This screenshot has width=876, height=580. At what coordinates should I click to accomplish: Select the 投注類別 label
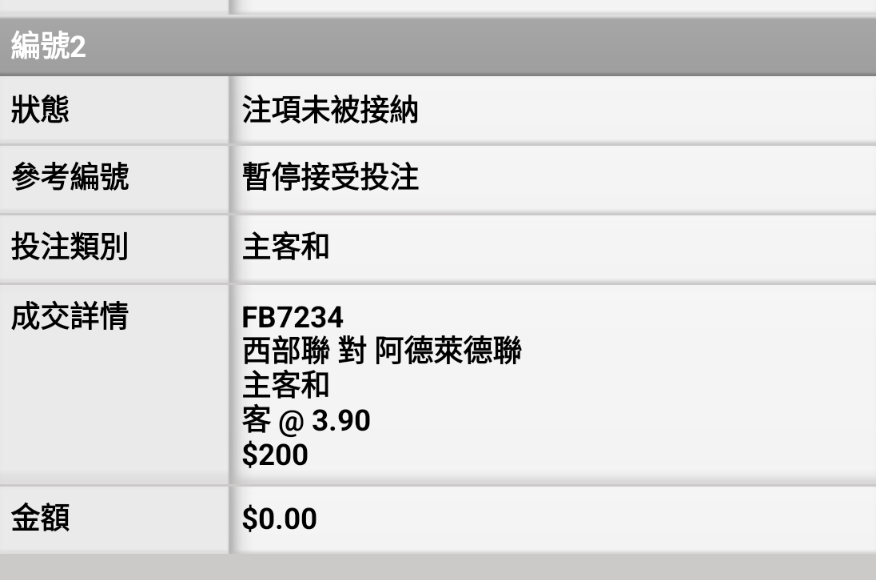pyautogui.click(x=70, y=246)
